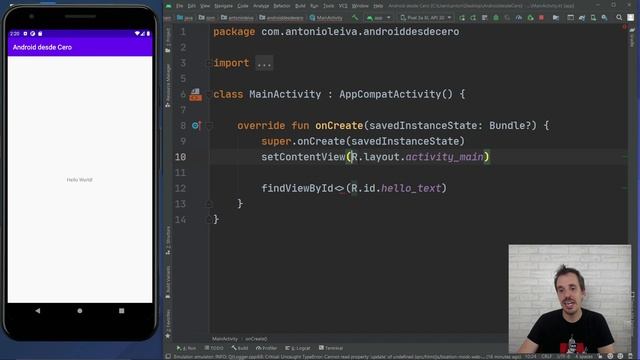This screenshot has width=640, height=360.
Task: Click the java folder breadcrumb
Action: coord(185,18)
